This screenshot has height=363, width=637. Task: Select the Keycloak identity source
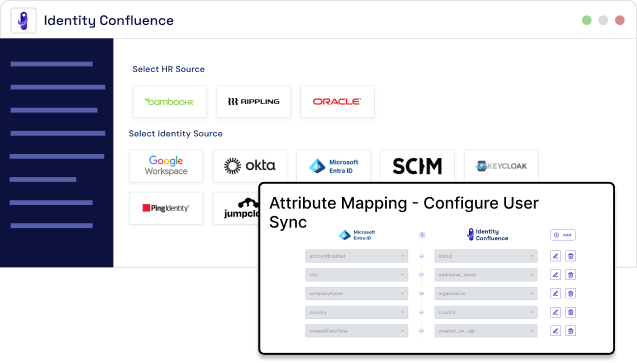click(x=501, y=166)
